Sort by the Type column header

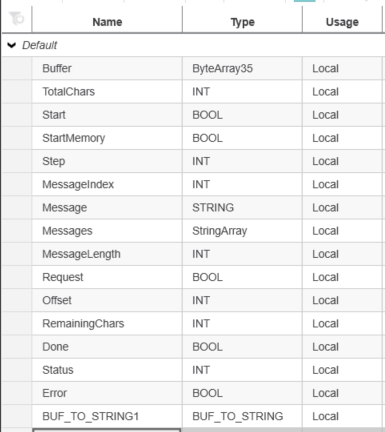242,22
